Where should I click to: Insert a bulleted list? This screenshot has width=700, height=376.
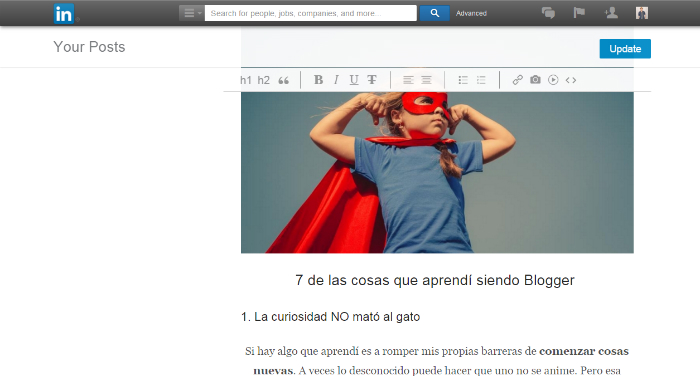pos(463,80)
